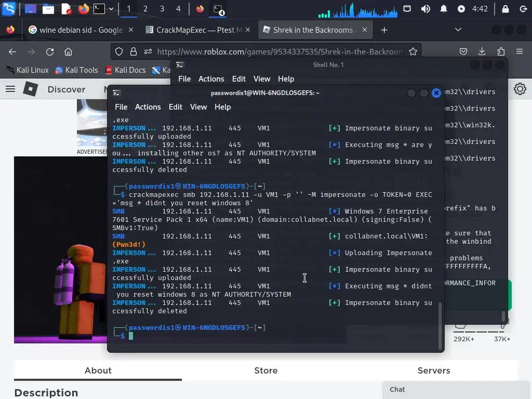Lock the screen with padlock icon
532x399 pixels.
(505, 9)
